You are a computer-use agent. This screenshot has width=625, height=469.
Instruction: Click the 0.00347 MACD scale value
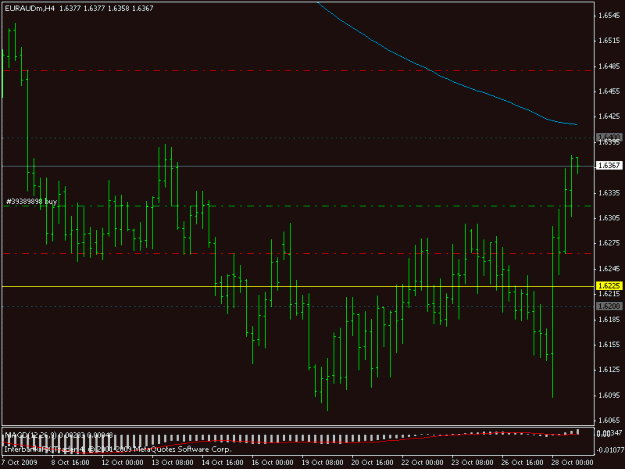coord(610,434)
